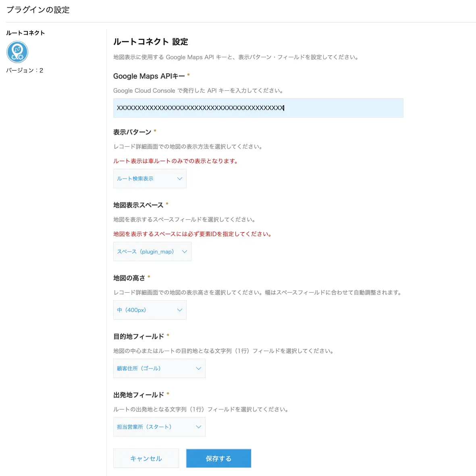Click the ルートコネクト plugin name in the sidebar
This screenshot has height=476, width=476.
[x=25, y=33]
